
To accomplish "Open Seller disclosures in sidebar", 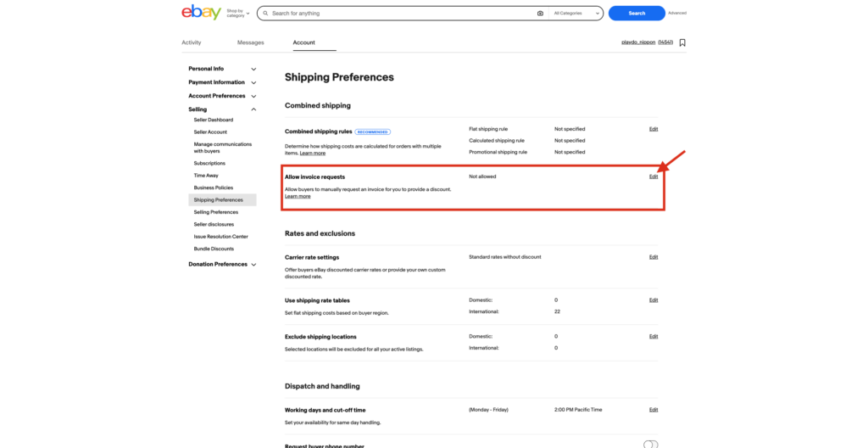I will (x=214, y=225).
